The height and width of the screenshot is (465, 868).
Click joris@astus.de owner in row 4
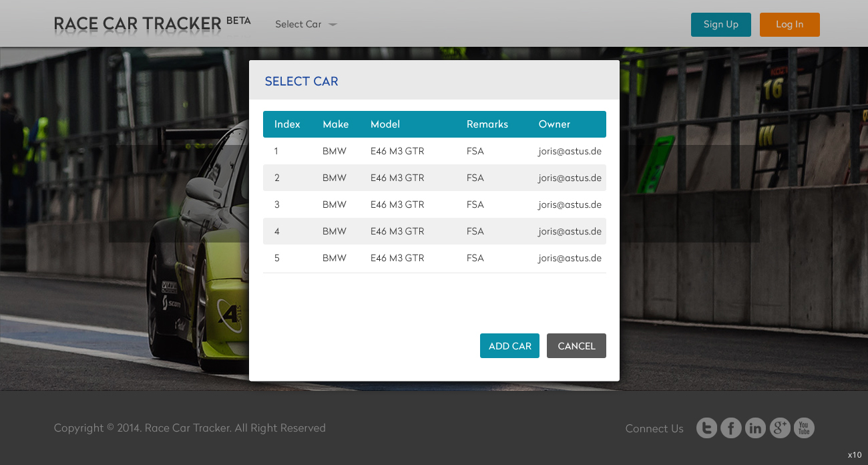point(570,231)
